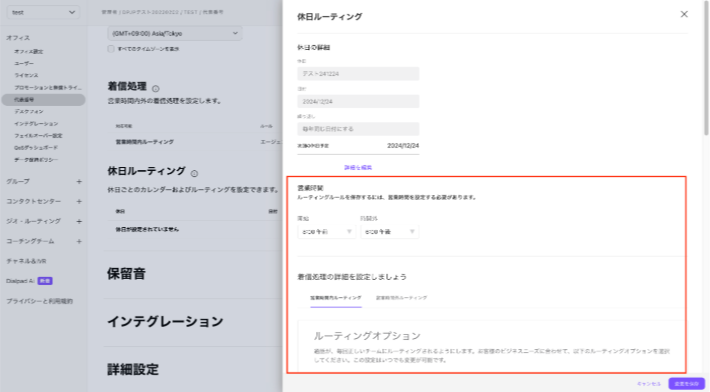Close the 休日ルーティング panel
710x392 pixels.
click(x=684, y=14)
